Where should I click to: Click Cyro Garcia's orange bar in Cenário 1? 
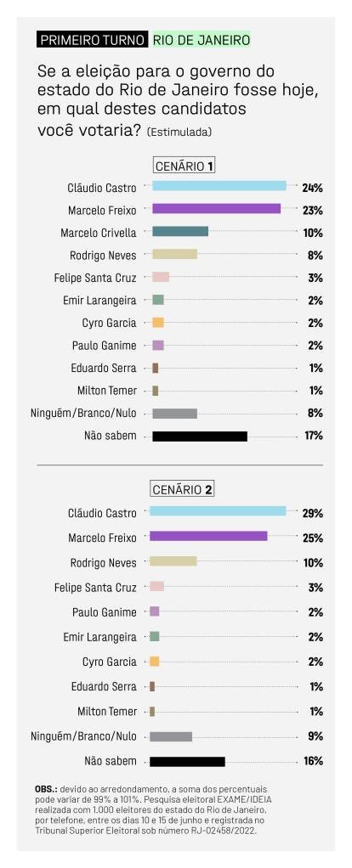point(158,322)
